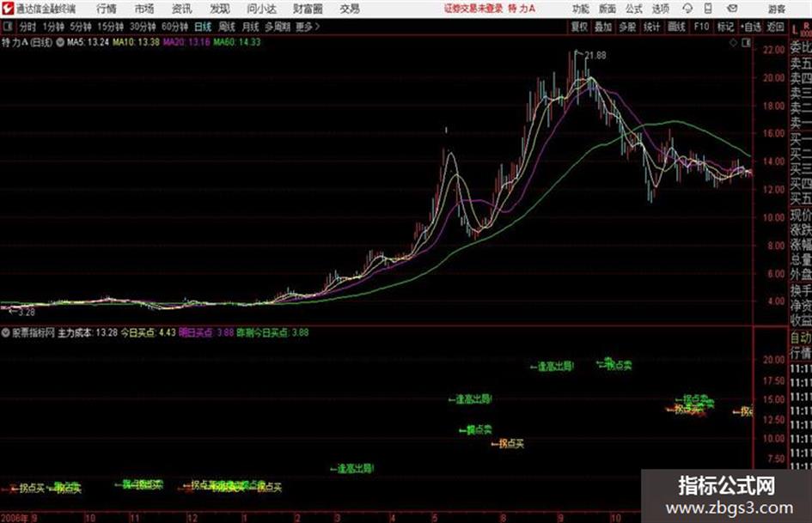Screen dimensions: 812x523
Task: Select the 周线 weekly period tab
Action: pyautogui.click(x=227, y=27)
